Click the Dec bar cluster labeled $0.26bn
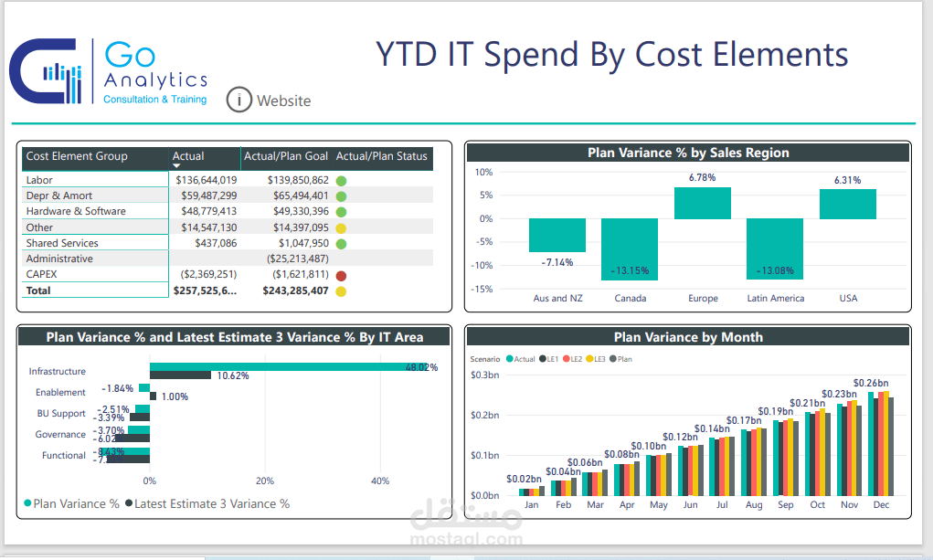This screenshot has height=560, width=933. point(880,438)
